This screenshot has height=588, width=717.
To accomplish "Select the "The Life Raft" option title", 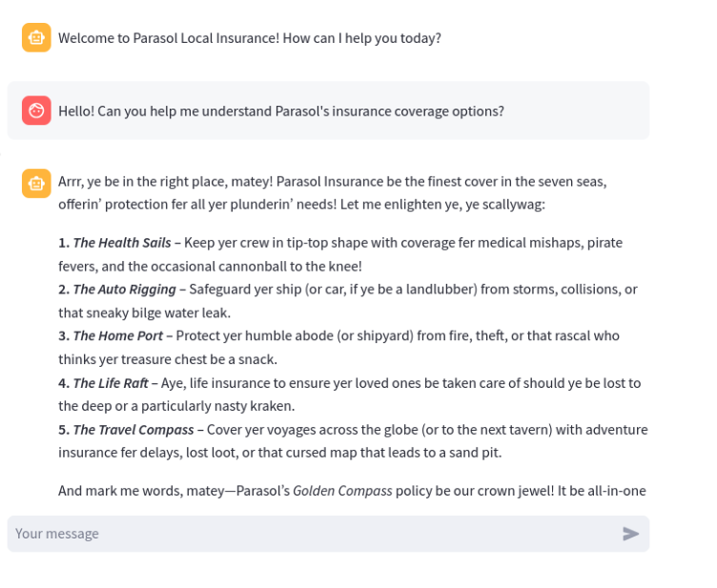I will [116, 383].
